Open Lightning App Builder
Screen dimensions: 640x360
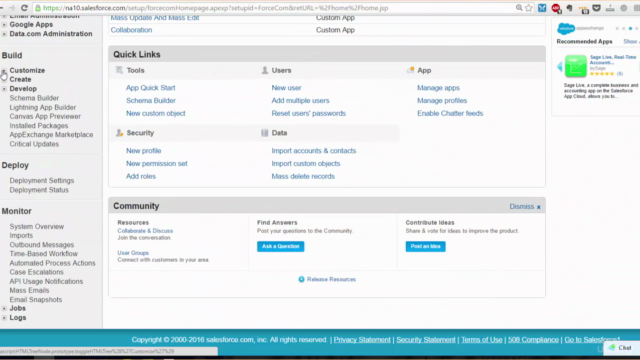click(x=43, y=107)
